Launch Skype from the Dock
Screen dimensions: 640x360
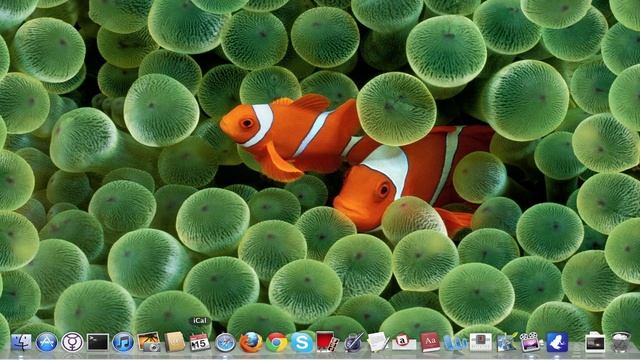coord(302,342)
